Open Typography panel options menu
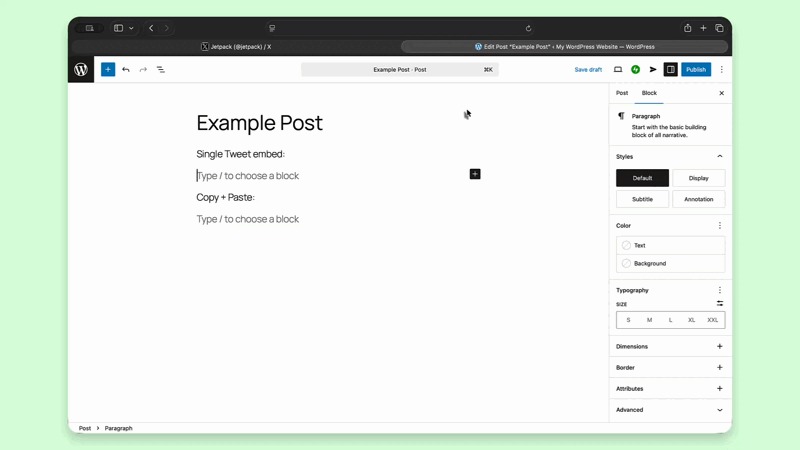The height and width of the screenshot is (450, 800). pos(720,290)
